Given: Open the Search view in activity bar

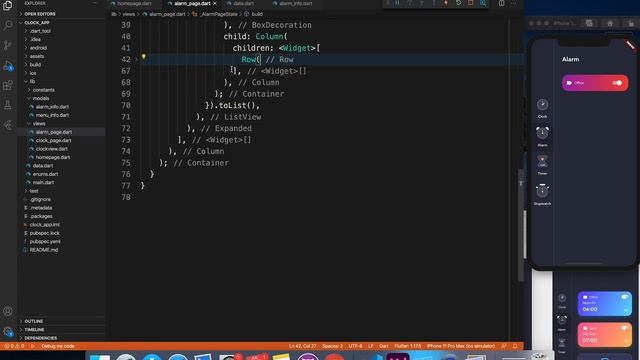Looking at the screenshot, I should (x=7, y=25).
